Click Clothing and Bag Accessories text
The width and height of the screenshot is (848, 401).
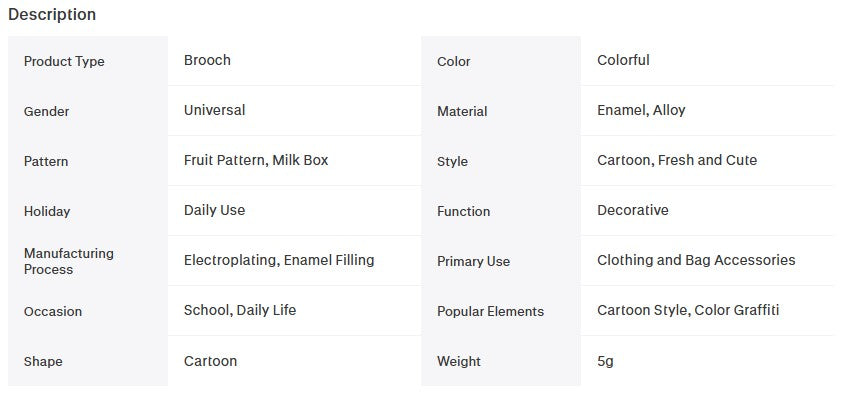pyautogui.click(x=696, y=260)
